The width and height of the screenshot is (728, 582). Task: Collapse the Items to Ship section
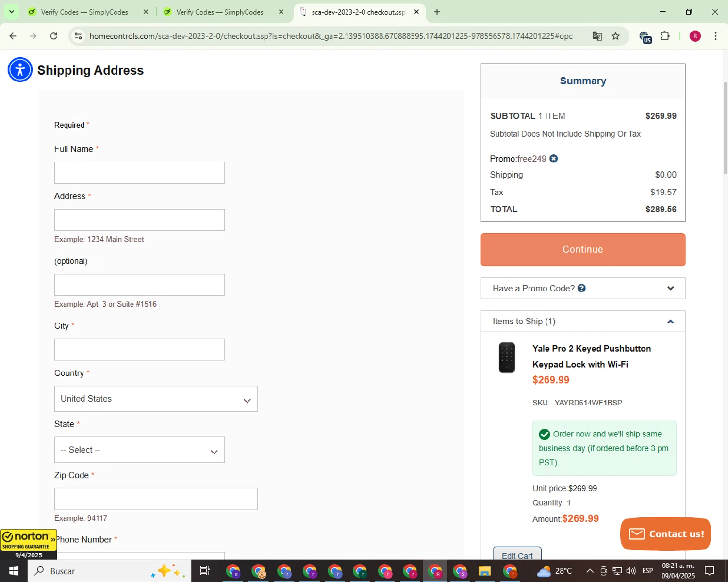click(x=583, y=321)
